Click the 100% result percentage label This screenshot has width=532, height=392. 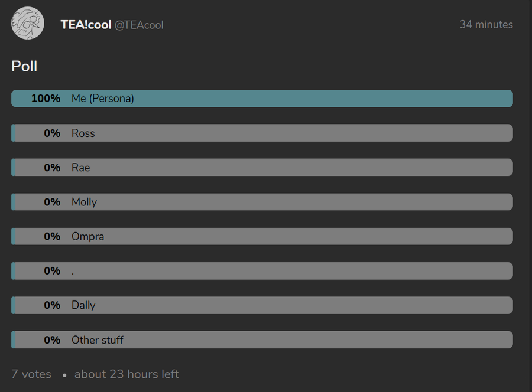pos(46,99)
